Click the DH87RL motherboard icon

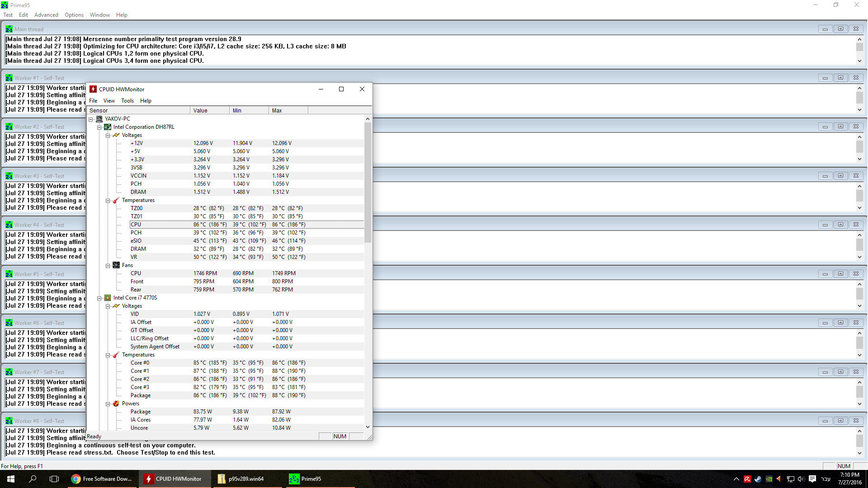(x=108, y=127)
